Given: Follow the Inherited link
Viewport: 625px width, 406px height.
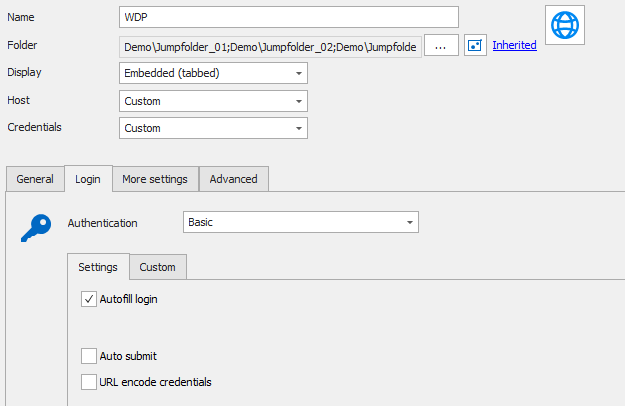Looking at the screenshot, I should click(514, 45).
